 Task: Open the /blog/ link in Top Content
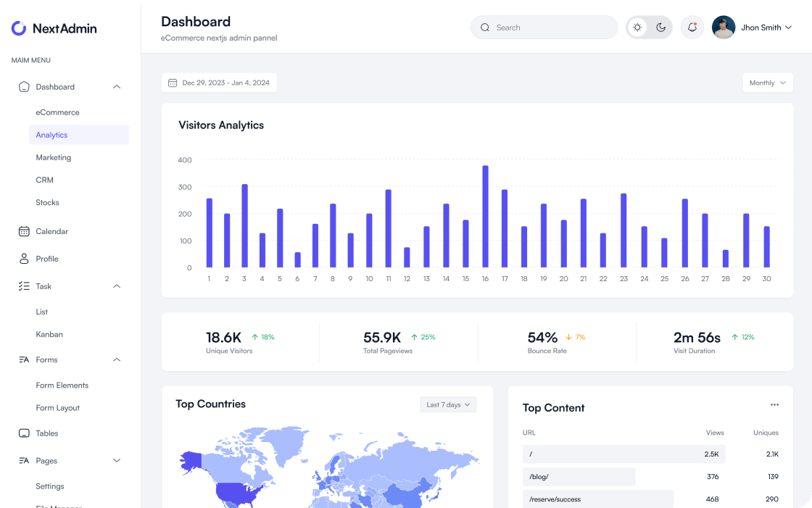click(541, 477)
